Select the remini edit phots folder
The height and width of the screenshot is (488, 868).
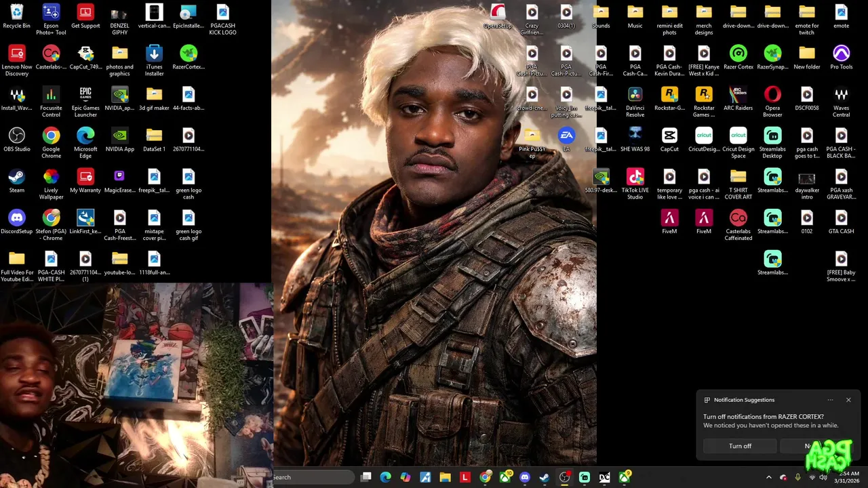669,20
